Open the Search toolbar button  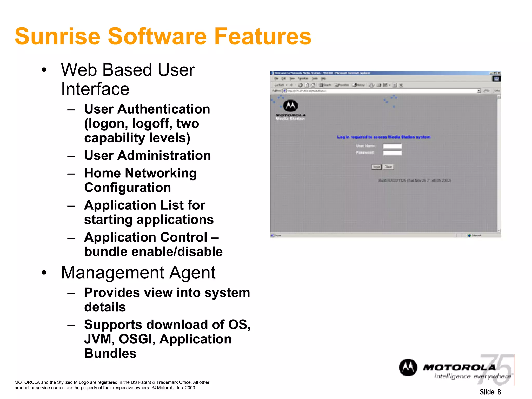(325, 85)
